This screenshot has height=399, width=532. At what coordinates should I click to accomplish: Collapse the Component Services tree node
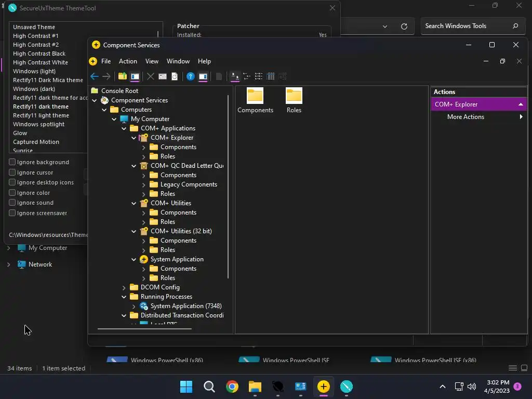(x=95, y=100)
